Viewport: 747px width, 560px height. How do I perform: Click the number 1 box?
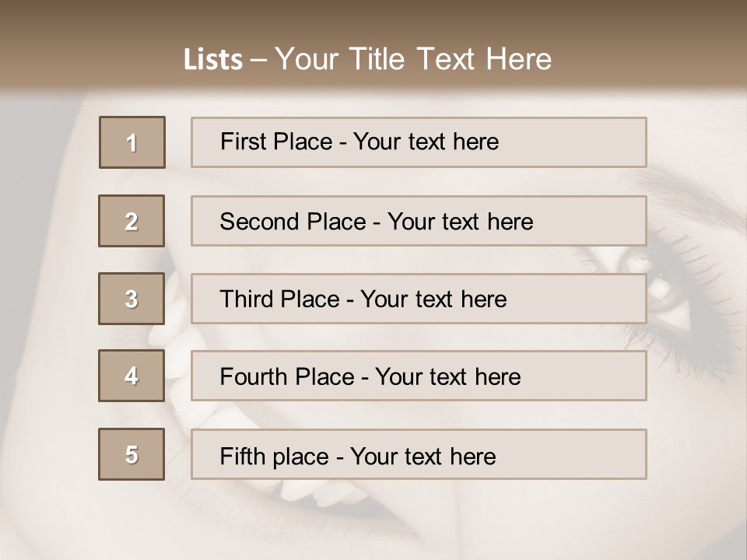(x=132, y=142)
